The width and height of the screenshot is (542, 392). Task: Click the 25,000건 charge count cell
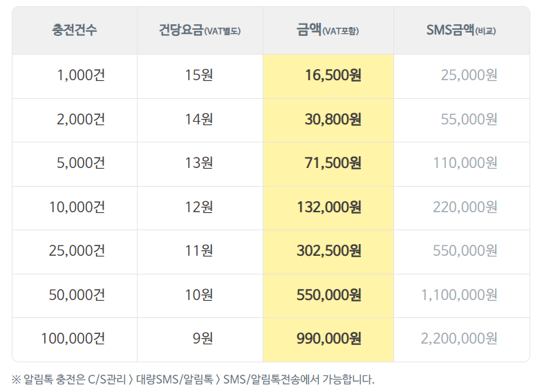tap(77, 251)
